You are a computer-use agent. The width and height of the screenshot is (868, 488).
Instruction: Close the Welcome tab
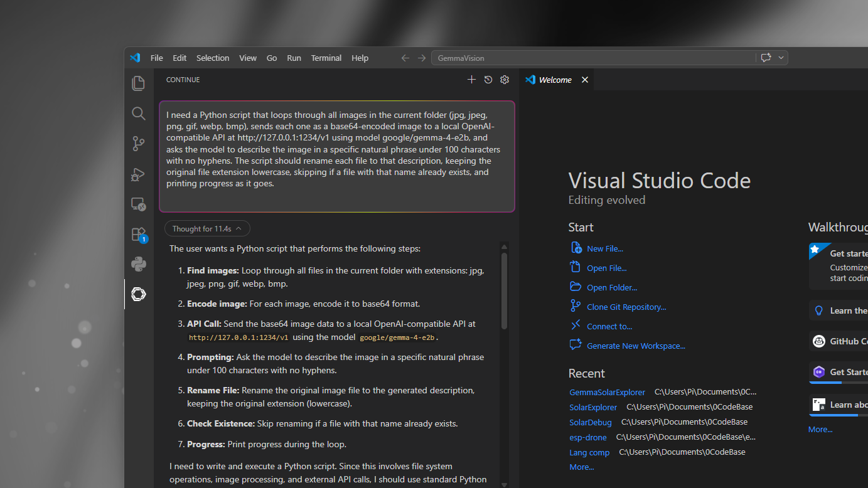[x=585, y=80]
